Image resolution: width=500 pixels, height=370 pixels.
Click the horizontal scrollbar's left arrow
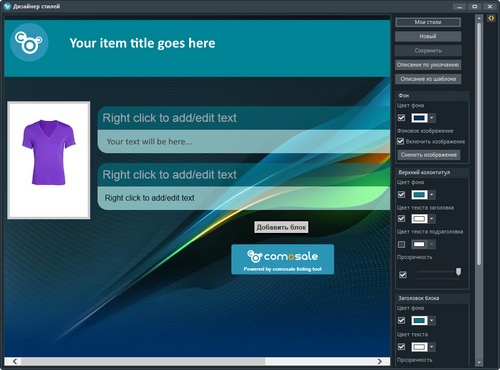(x=15, y=361)
